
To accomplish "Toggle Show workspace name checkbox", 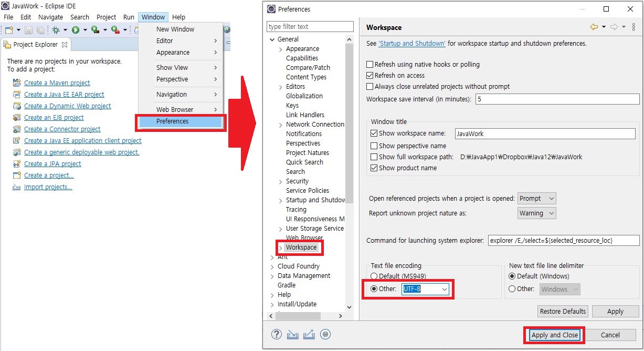I will (x=374, y=133).
